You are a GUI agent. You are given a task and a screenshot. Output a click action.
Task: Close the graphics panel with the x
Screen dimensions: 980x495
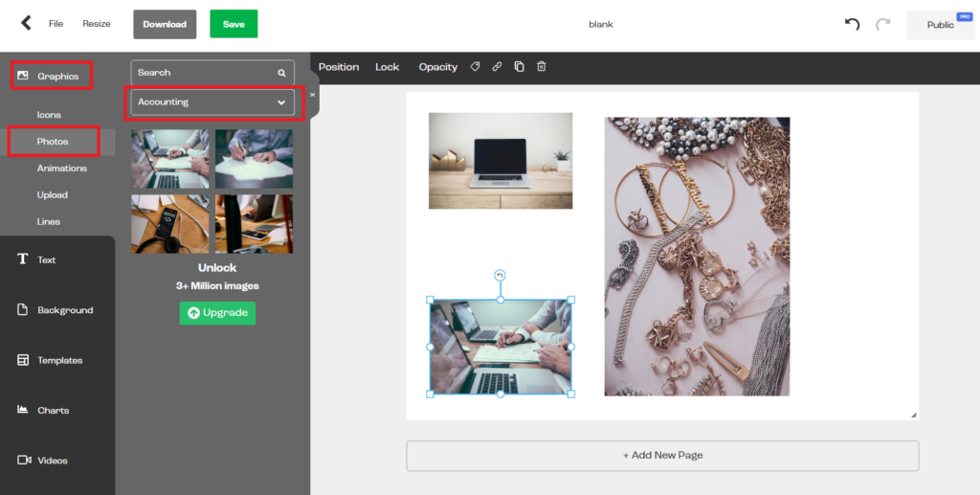pyautogui.click(x=313, y=95)
